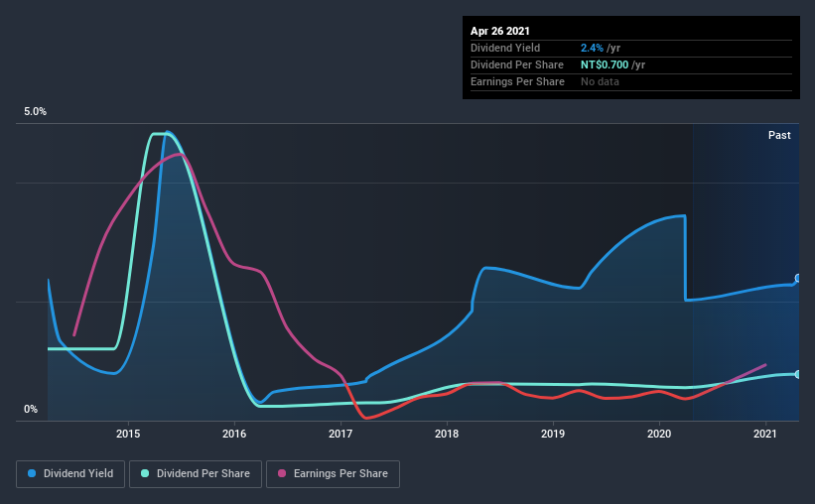Click the NT$0.700 dividend per share value
The width and height of the screenshot is (815, 504).
605,64
